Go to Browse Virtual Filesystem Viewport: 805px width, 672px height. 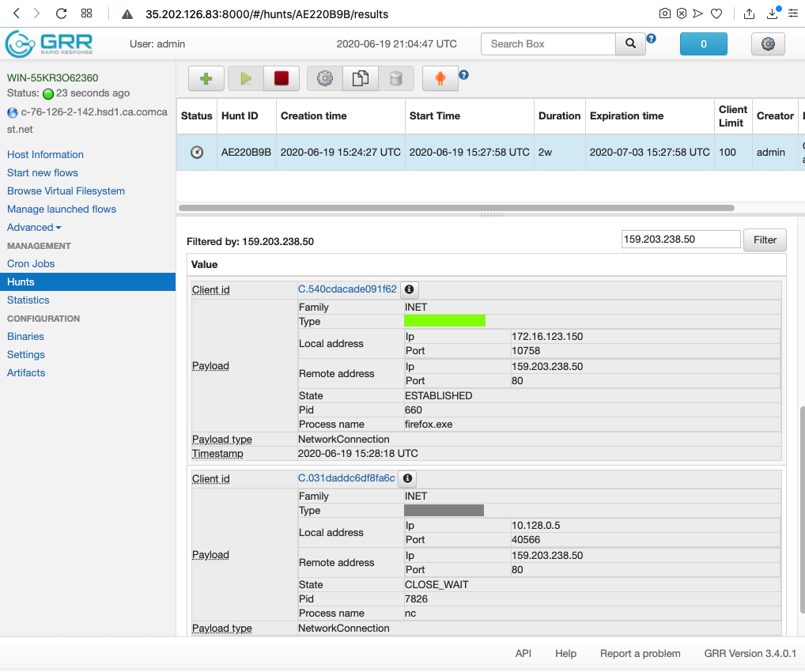pyautogui.click(x=66, y=191)
